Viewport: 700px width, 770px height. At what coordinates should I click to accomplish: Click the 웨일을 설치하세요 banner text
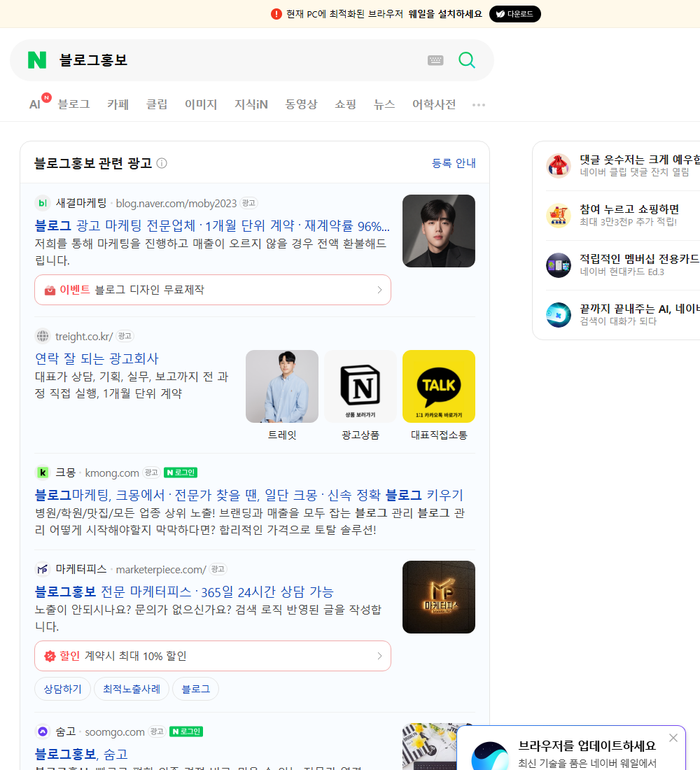coord(445,14)
